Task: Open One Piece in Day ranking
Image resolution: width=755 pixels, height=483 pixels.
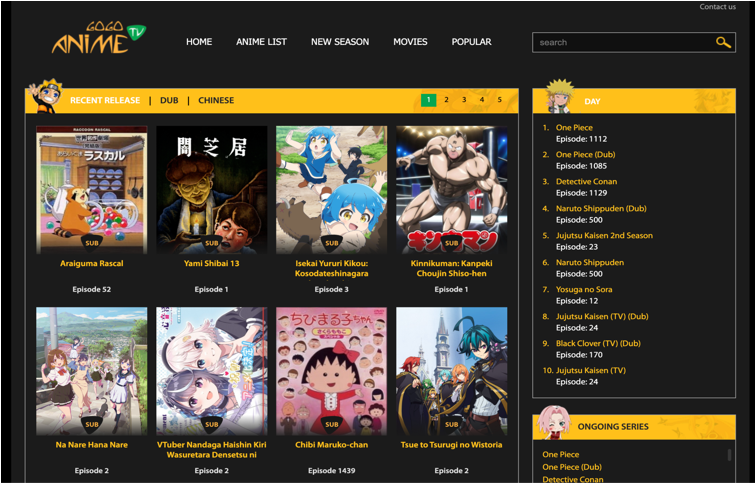Action: click(x=574, y=128)
